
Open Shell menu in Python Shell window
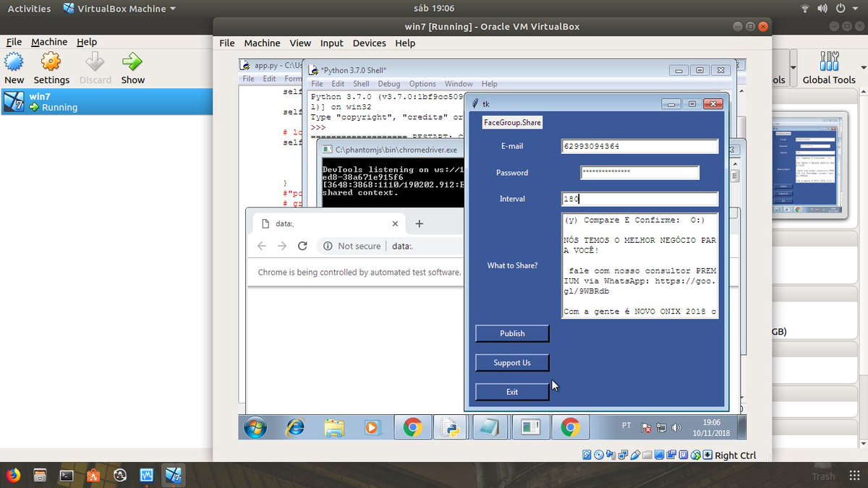point(361,84)
